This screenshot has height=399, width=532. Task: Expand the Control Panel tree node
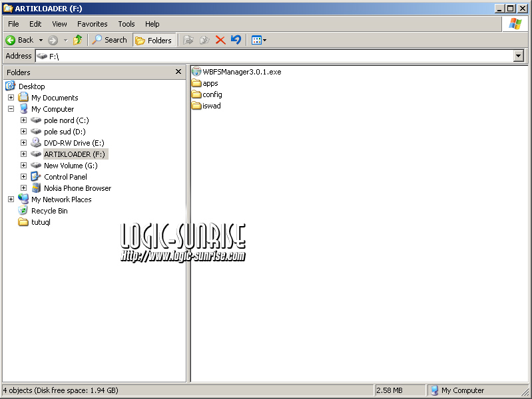[x=23, y=177]
